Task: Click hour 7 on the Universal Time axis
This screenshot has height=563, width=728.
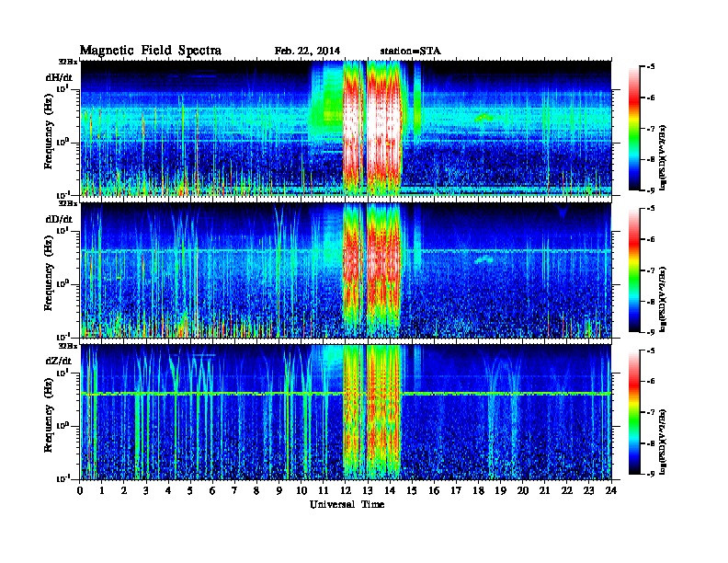Action: coord(235,490)
